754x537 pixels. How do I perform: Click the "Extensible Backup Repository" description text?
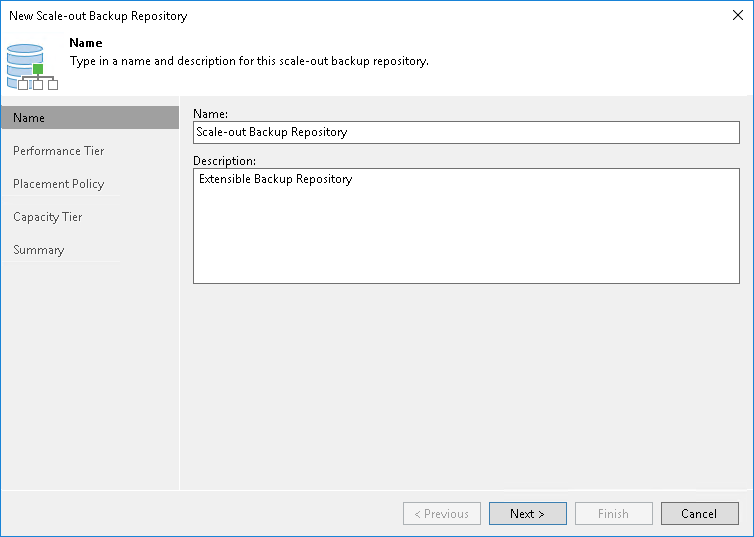coord(276,179)
